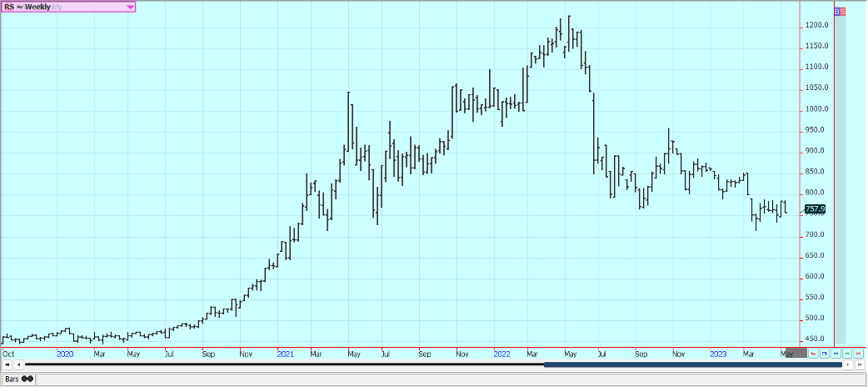Image resolution: width=868 pixels, height=387 pixels.
Task: Click the green icon in bottom-right toolbar
Action: [x=847, y=353]
